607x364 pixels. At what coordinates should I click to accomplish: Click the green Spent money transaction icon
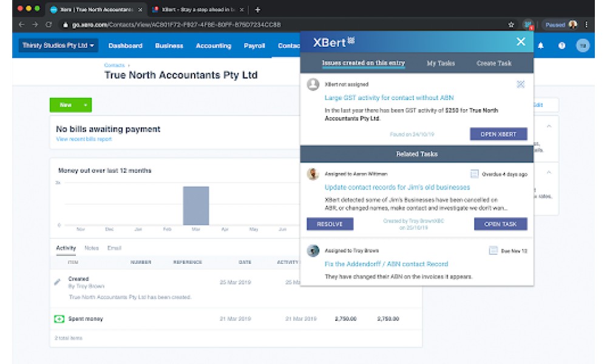pyautogui.click(x=59, y=318)
